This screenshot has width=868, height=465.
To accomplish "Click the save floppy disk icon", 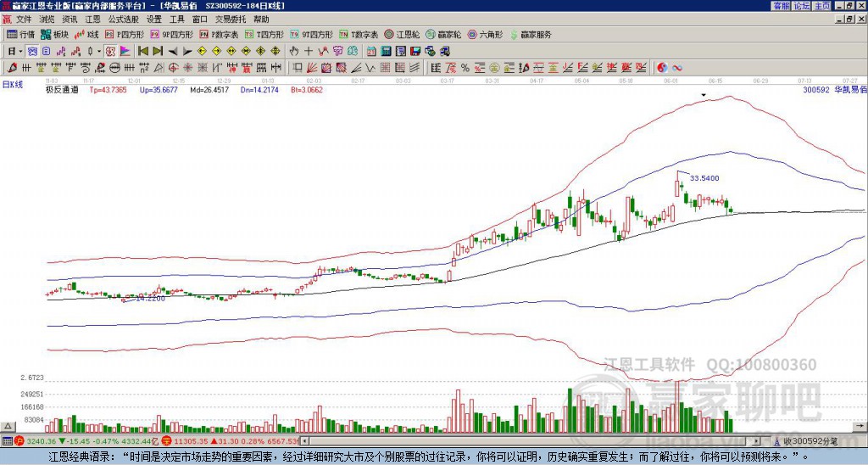I will 415,52.
